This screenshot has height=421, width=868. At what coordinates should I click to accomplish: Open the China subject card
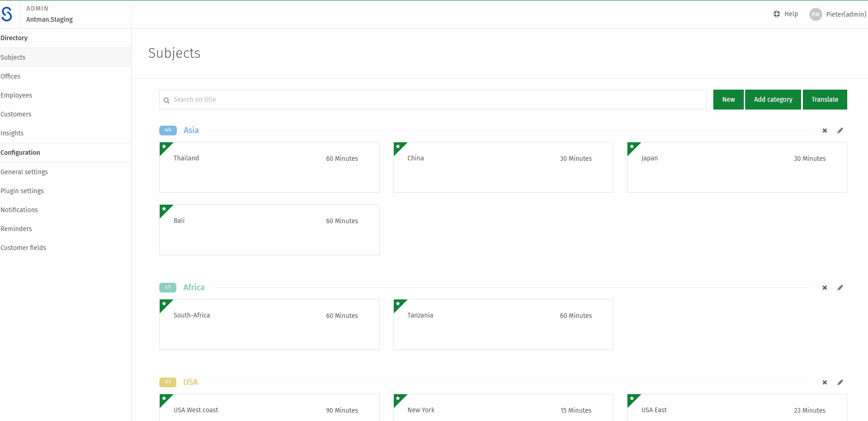click(x=503, y=167)
